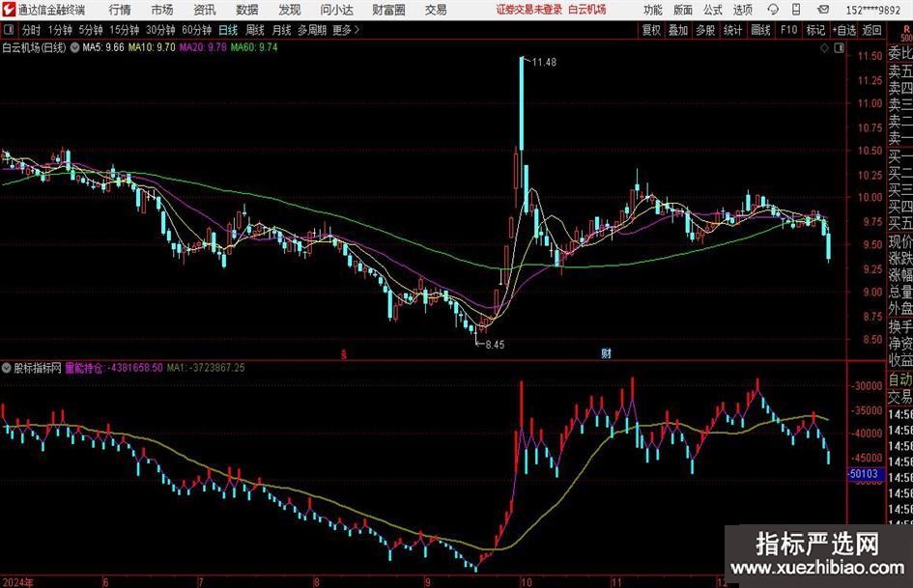Click the 8.45 low price label
This screenshot has width=913, height=588.
click(495, 345)
